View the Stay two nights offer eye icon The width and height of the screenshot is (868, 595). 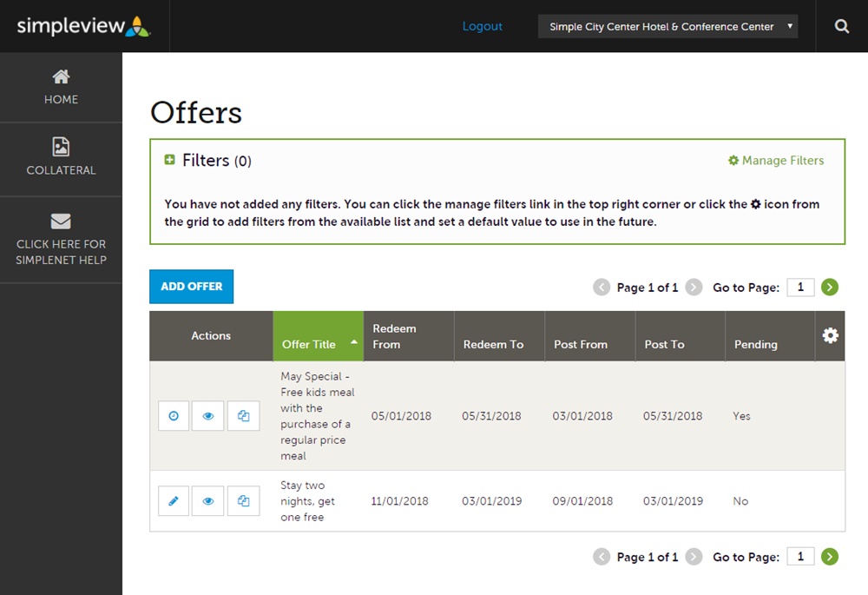click(207, 501)
